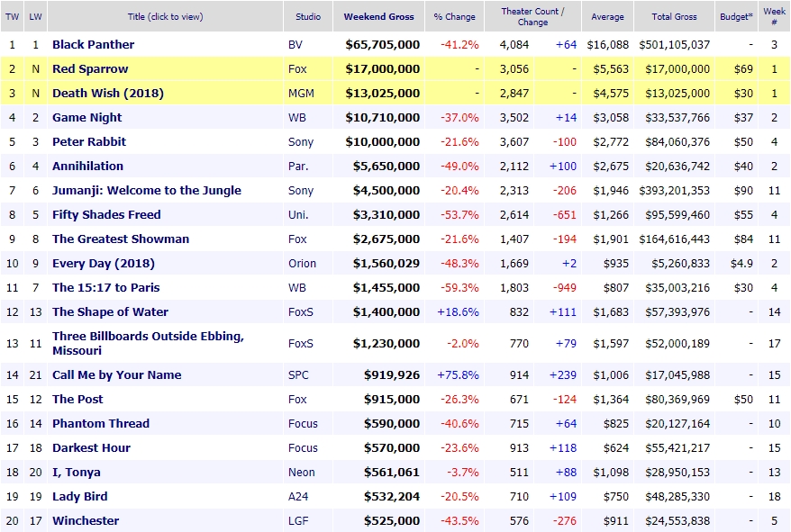Screen dimensions: 791x532
Task: Open the Phantom Thread link
Action: (101, 424)
